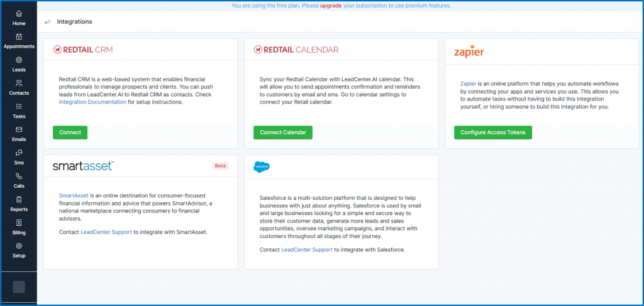
Task: Select the Leads label in sidebar
Action: coord(19,70)
